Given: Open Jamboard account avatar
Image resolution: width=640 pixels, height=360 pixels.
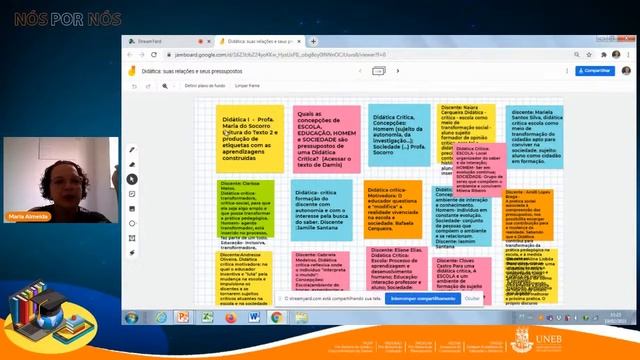Looking at the screenshot, I should pyautogui.click(x=626, y=71).
